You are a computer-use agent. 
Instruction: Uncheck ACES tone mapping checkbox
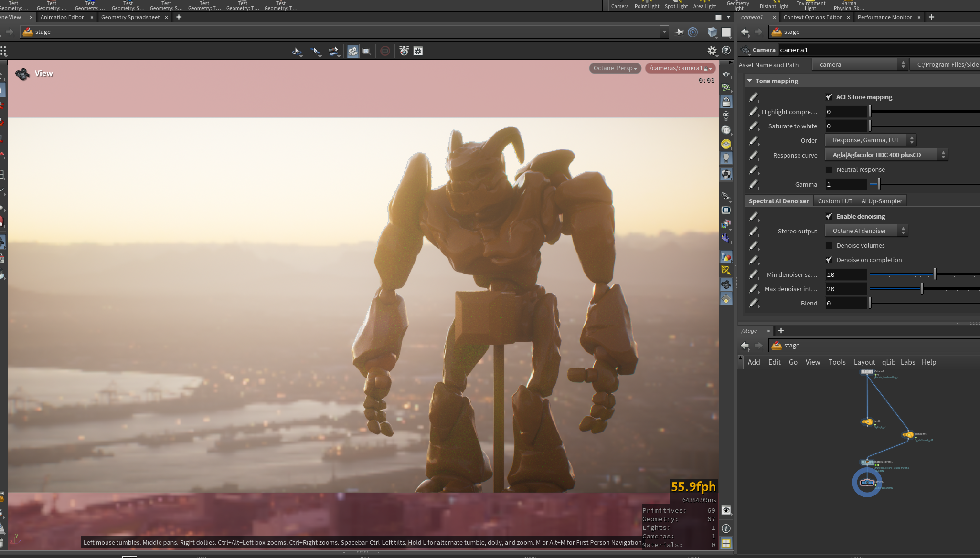click(829, 97)
